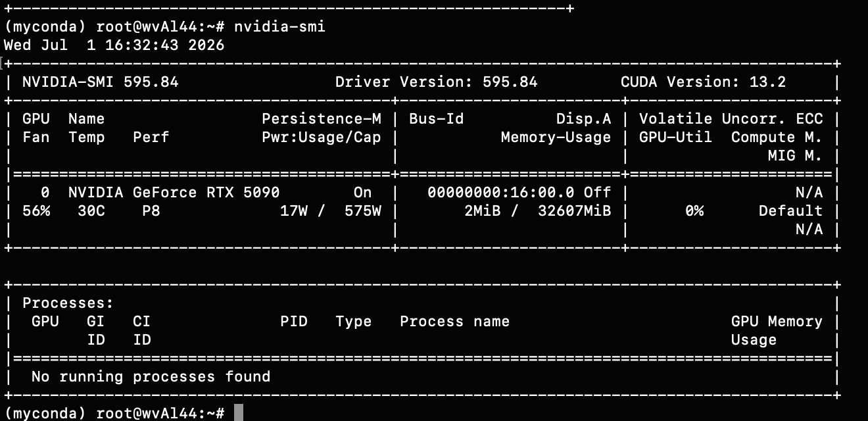
Task: Select the 'NVIDIA-SMI 595.84' header text
Action: (x=101, y=82)
